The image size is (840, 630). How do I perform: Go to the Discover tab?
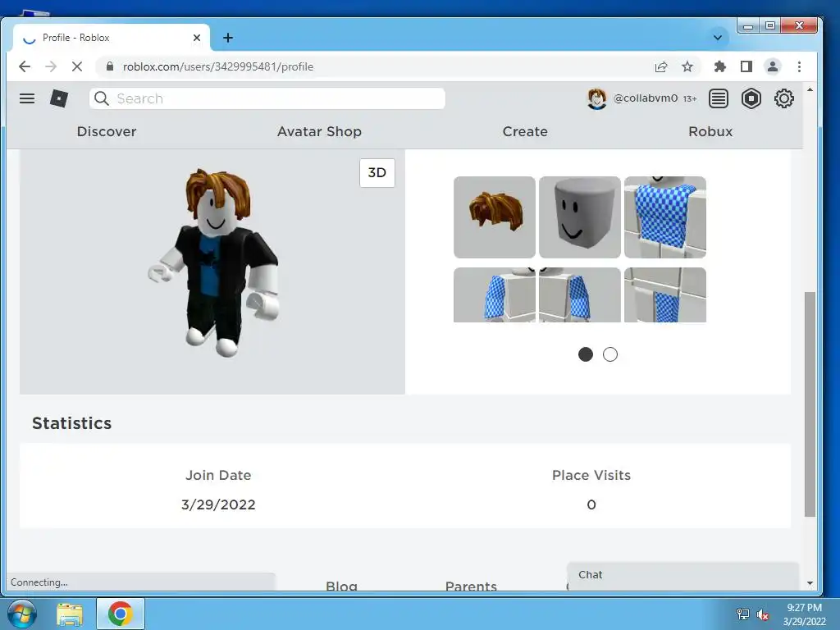click(x=107, y=131)
